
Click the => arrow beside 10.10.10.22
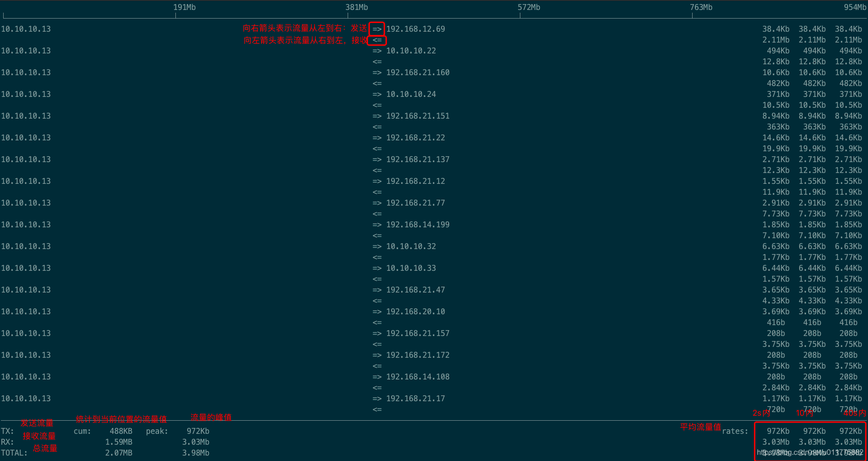coord(377,51)
